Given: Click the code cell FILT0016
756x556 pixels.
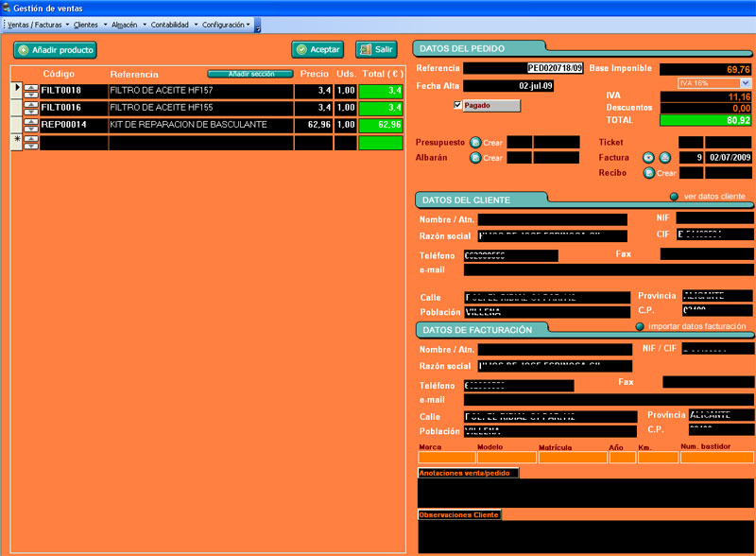Looking at the screenshot, I should tap(74, 108).
